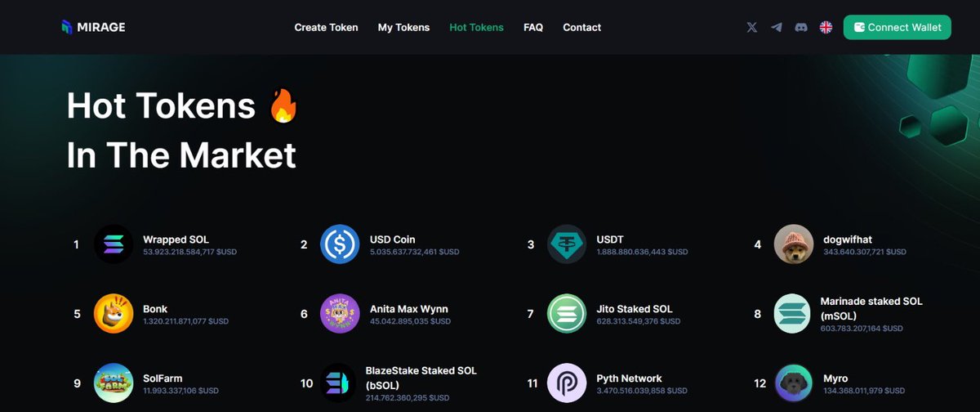This screenshot has height=412, width=980.
Task: Open the SolFarm token name
Action: tap(163, 378)
